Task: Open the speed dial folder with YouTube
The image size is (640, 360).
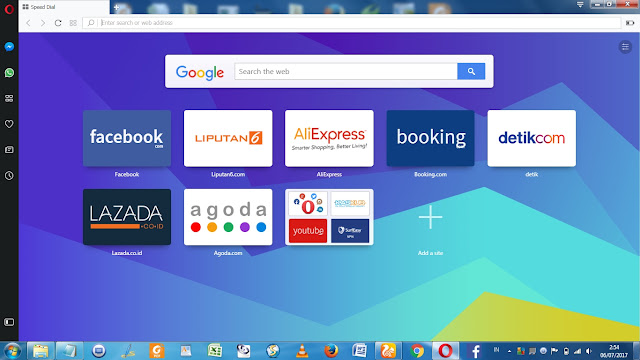Action: coord(329,217)
